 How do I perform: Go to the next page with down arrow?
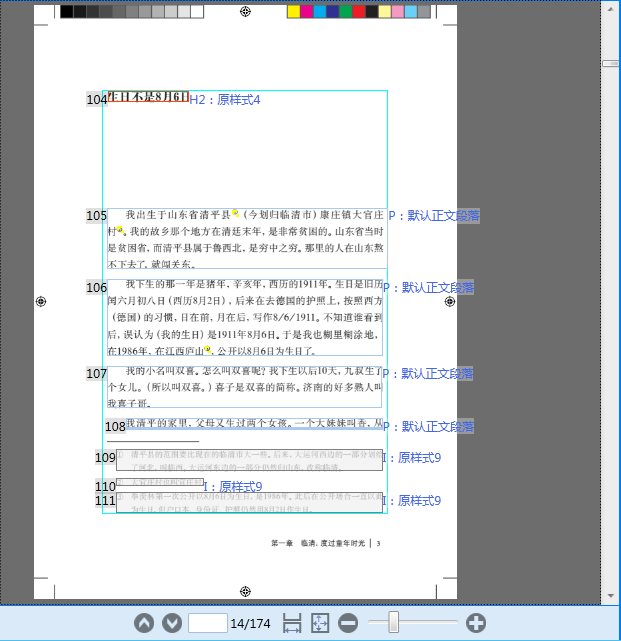(172, 623)
